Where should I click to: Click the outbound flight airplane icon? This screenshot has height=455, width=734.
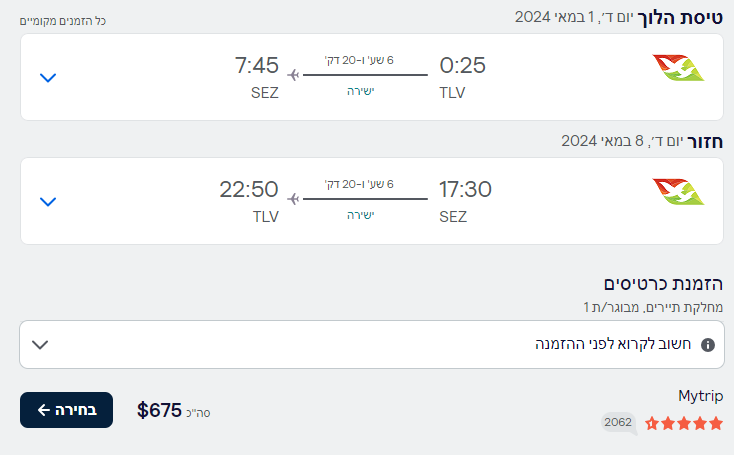click(x=293, y=75)
